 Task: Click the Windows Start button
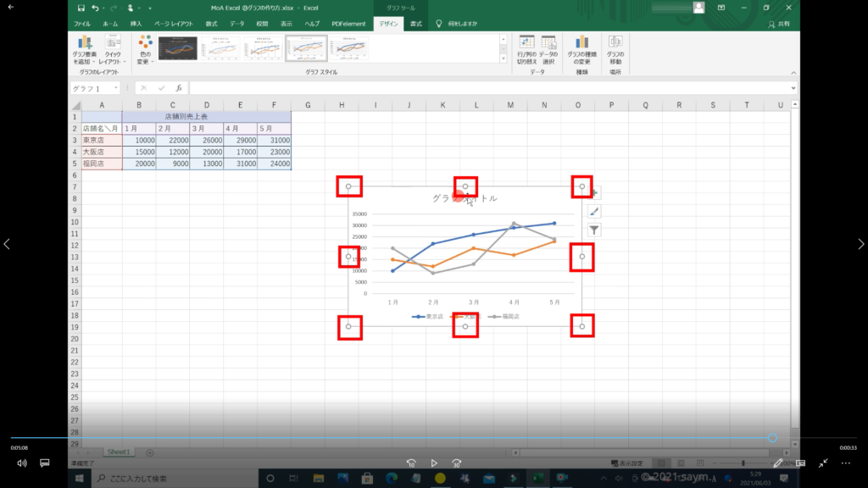pyautogui.click(x=80, y=479)
